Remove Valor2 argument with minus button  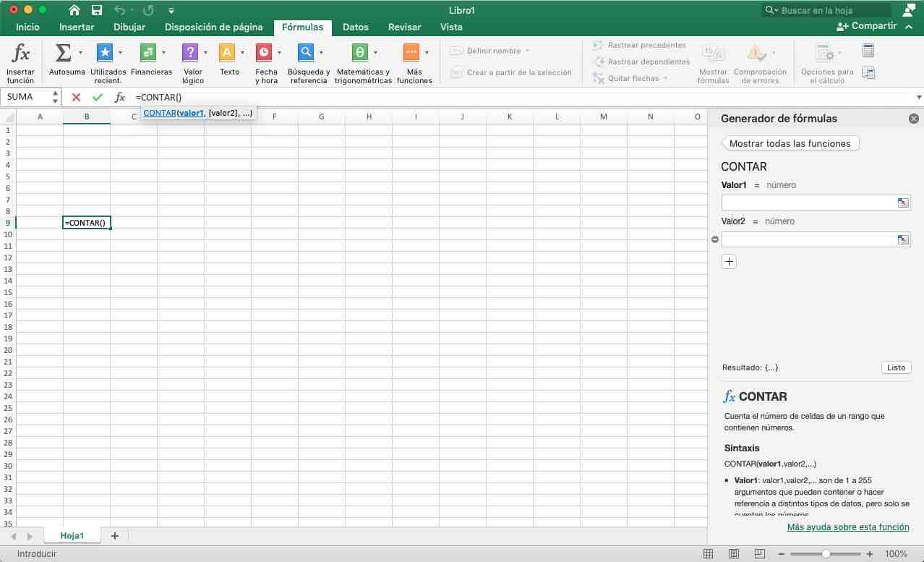tap(715, 239)
